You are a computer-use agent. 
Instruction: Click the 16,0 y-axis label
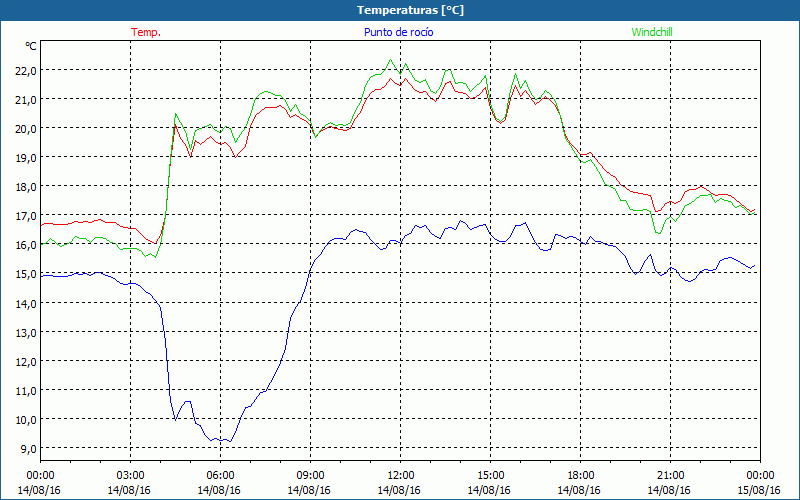(x=26, y=245)
